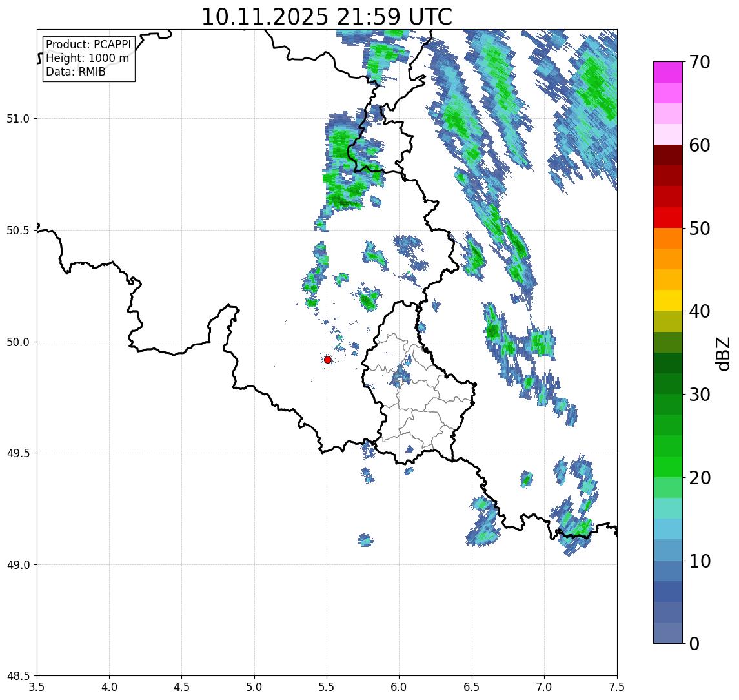The image size is (739, 700).
Task: Click longitude axis label 5.5
Action: click(327, 687)
